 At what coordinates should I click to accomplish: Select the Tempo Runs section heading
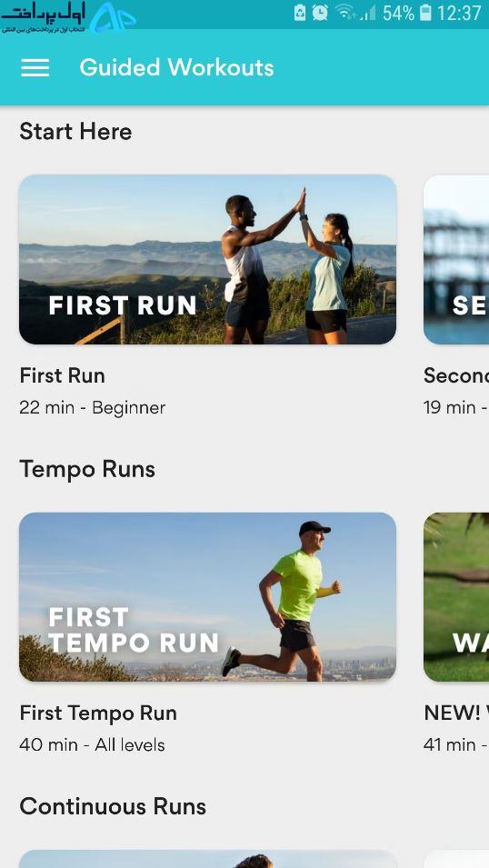[87, 469]
